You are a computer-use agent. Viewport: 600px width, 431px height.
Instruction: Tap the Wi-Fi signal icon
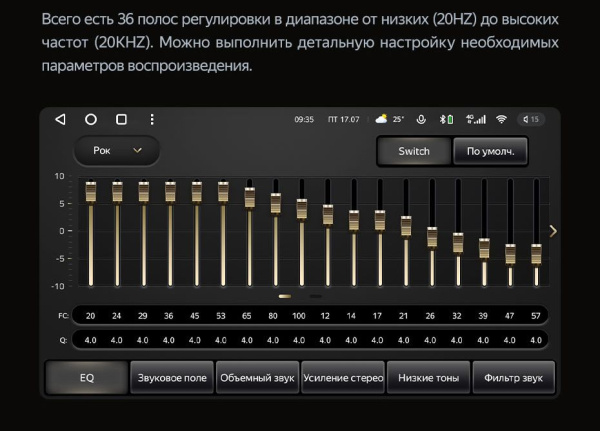[x=501, y=119]
